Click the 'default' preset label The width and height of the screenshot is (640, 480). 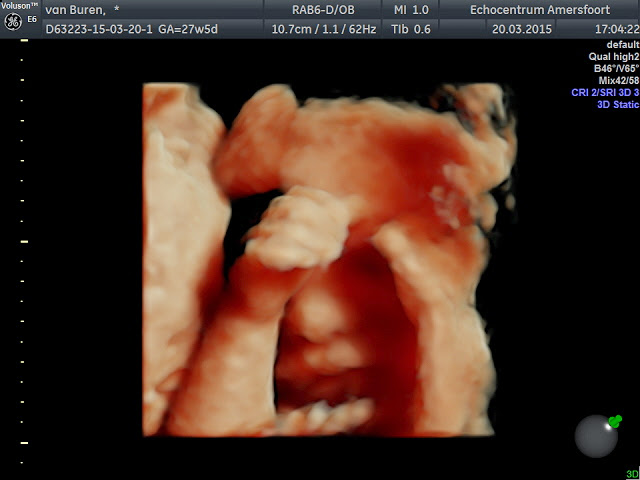click(x=623, y=44)
